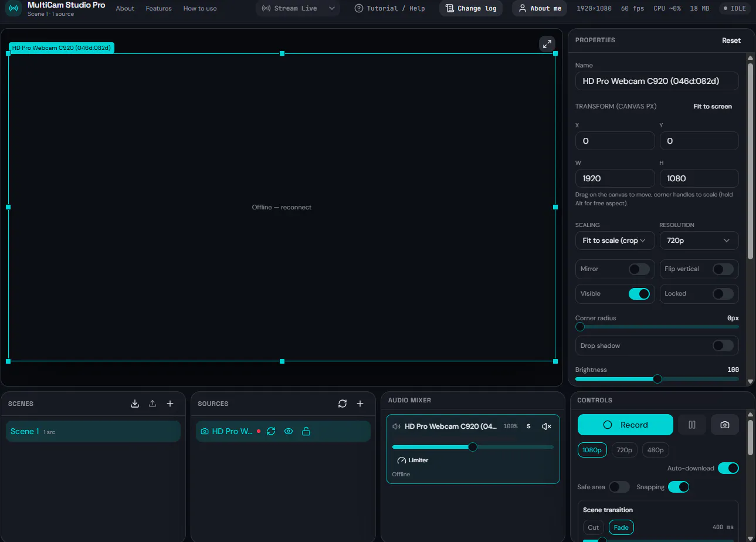Pause the recording using pause button
756x542 pixels.
[692, 425]
